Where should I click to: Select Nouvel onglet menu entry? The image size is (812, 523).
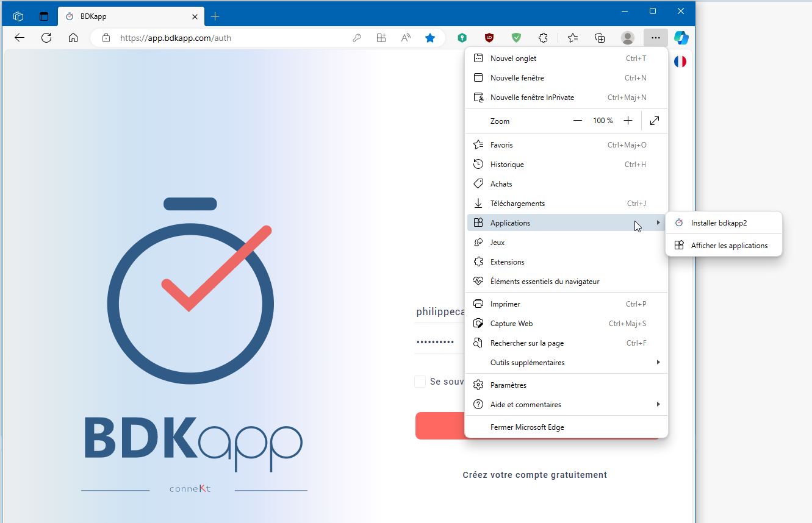pos(566,59)
